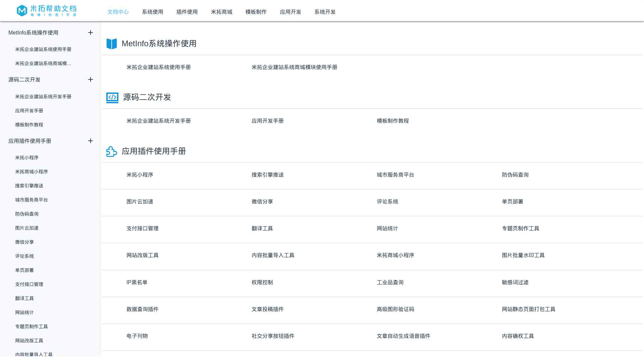Open 模板制作教程 link in main area

(x=393, y=121)
